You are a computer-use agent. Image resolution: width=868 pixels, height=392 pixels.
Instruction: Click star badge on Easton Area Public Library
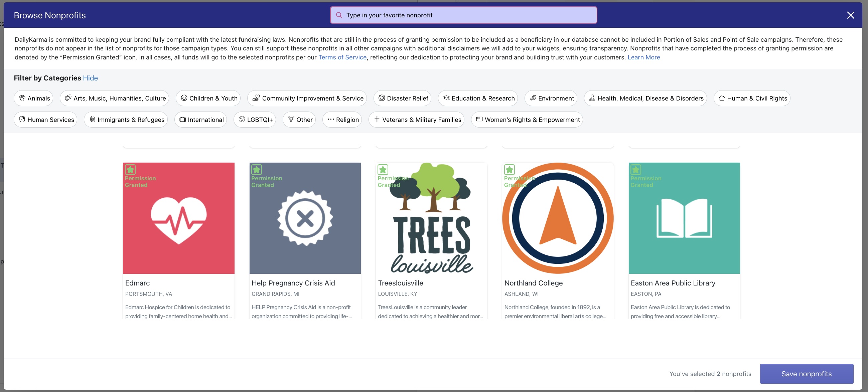pyautogui.click(x=636, y=169)
